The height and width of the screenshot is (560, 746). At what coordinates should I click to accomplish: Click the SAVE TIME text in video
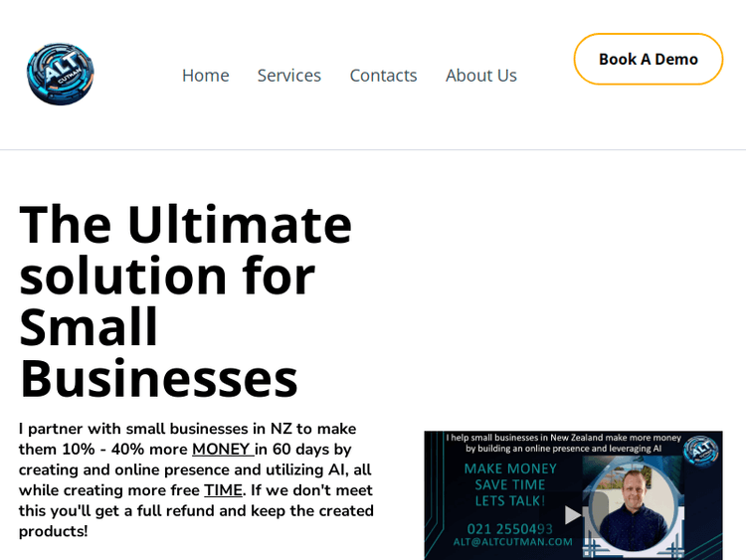510,484
